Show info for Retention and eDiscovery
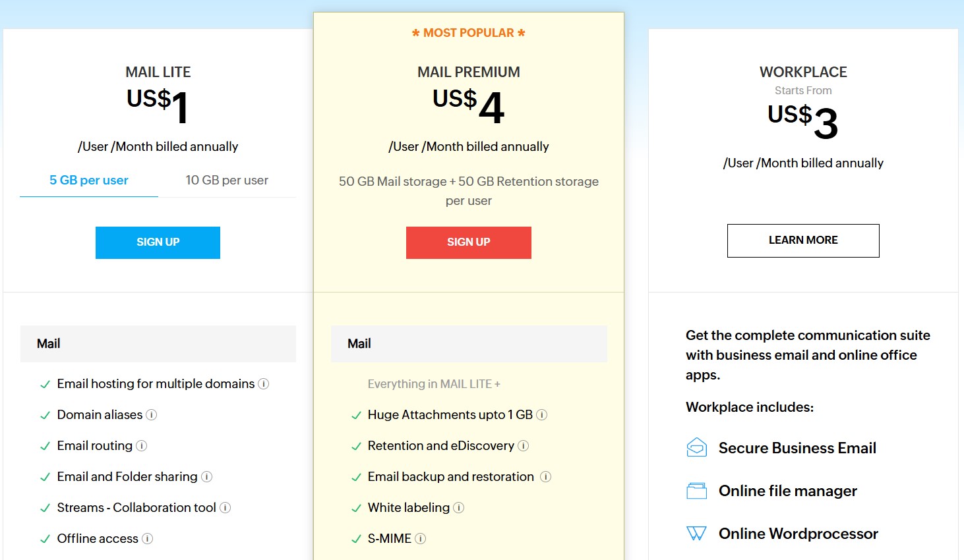This screenshot has height=560, width=964. pos(523,445)
